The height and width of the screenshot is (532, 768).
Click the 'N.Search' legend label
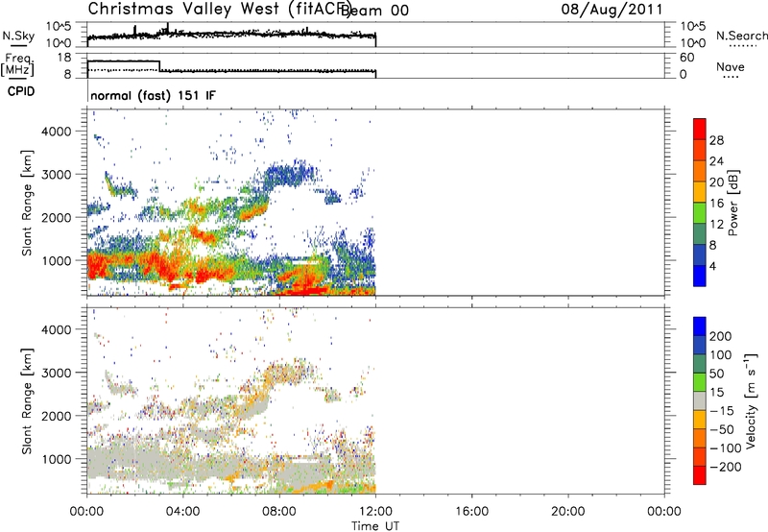[741, 36]
